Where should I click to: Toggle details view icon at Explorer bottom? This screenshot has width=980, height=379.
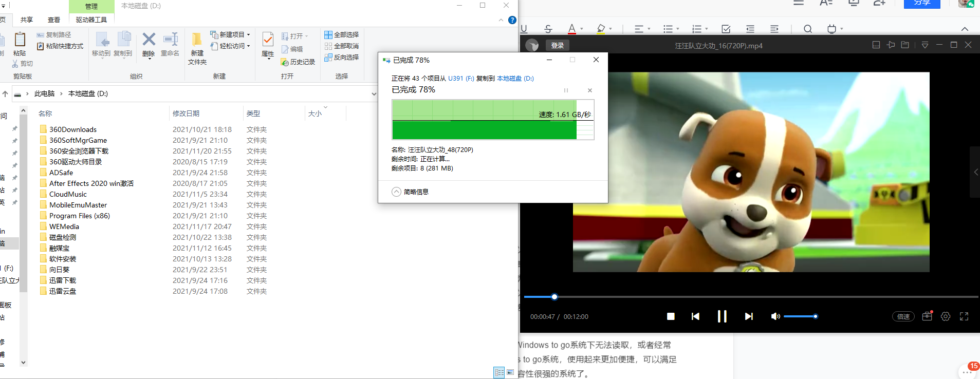(499, 372)
